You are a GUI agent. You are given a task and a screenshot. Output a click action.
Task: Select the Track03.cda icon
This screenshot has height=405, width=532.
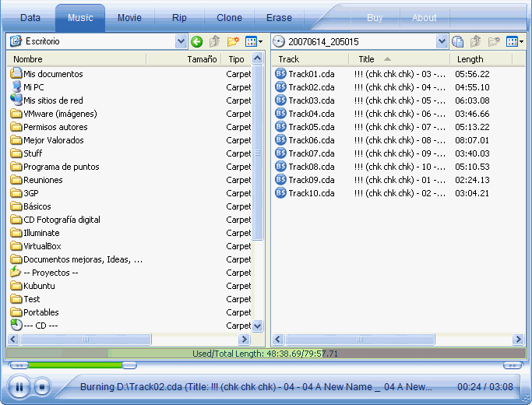280,100
